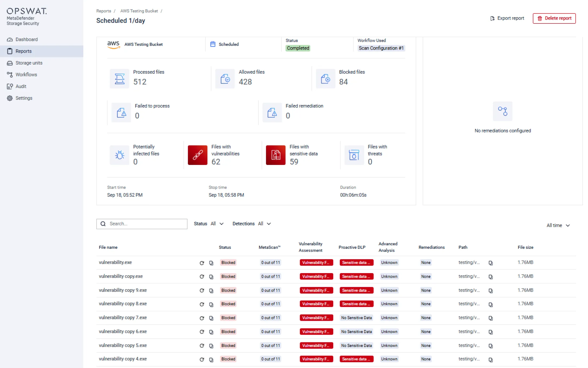Click Scan Configuration #1 workflow tag
588x368 pixels.
(381, 48)
